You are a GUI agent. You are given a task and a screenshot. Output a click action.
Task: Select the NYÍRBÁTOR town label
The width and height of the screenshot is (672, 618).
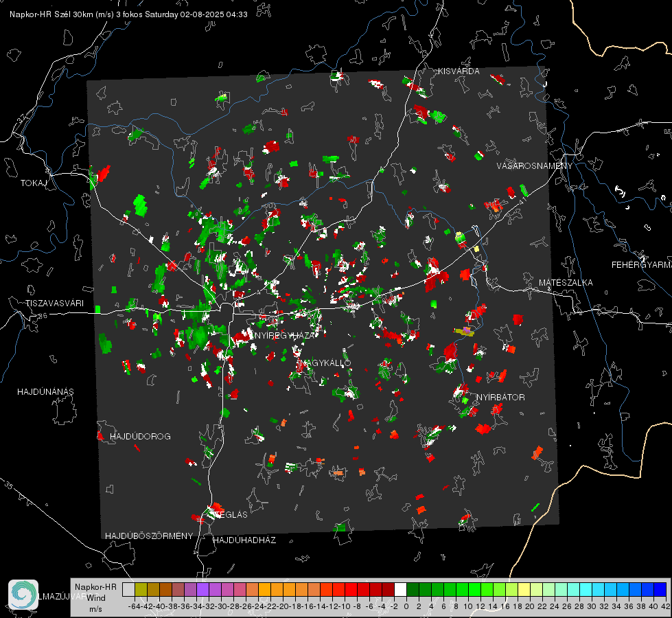[x=500, y=397]
